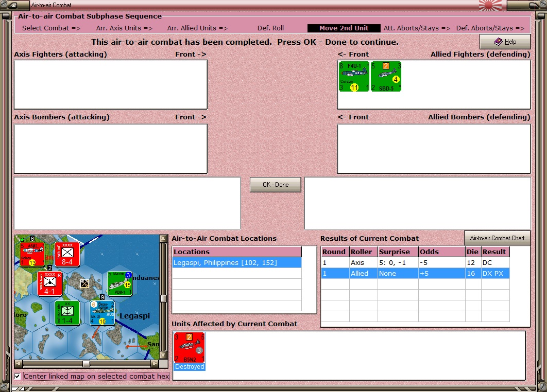The width and height of the screenshot is (547, 392).
Task: Click the map scroll up arrow
Action: tap(163, 239)
